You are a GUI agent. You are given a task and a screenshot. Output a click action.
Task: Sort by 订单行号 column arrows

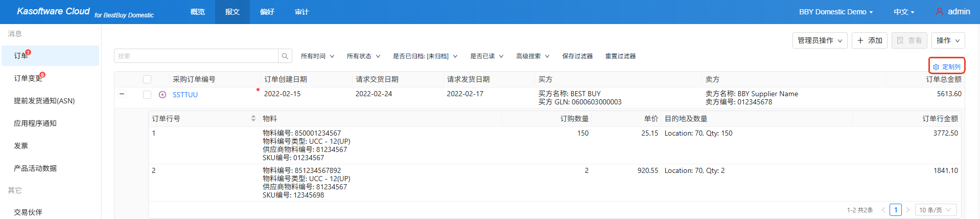pyautogui.click(x=253, y=119)
